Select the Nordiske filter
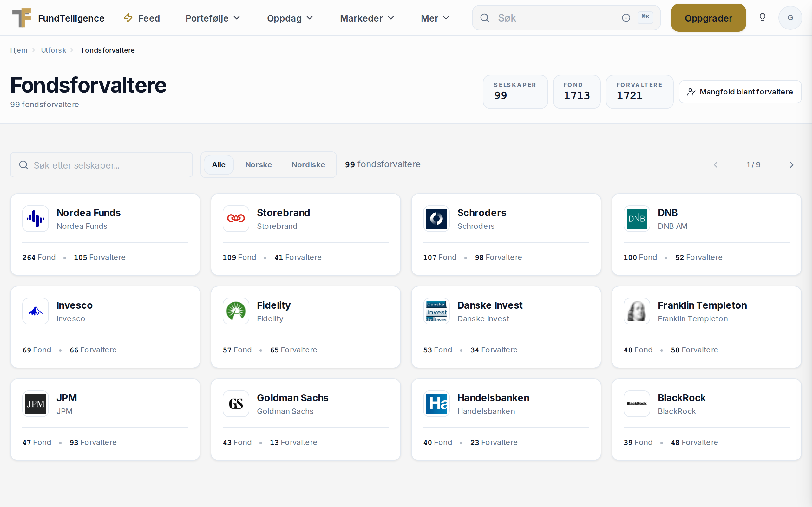The height and width of the screenshot is (507, 812). pyautogui.click(x=308, y=165)
